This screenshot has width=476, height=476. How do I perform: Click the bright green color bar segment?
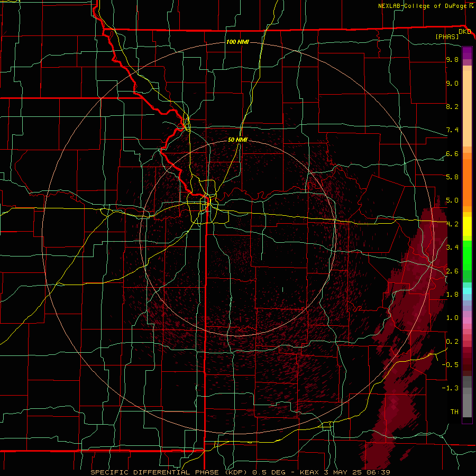(x=467, y=255)
